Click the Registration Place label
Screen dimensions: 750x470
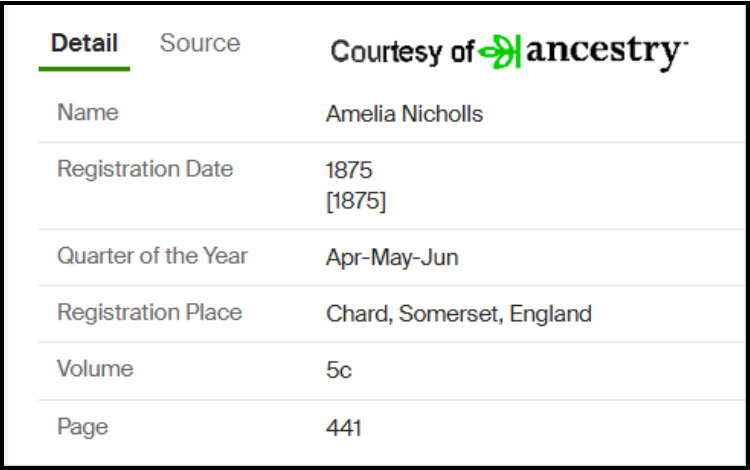[x=149, y=312]
